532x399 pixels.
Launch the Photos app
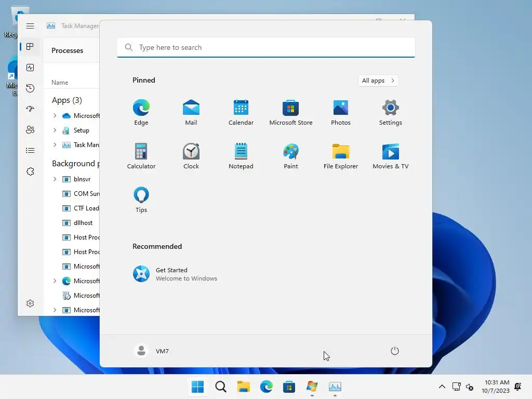click(341, 113)
